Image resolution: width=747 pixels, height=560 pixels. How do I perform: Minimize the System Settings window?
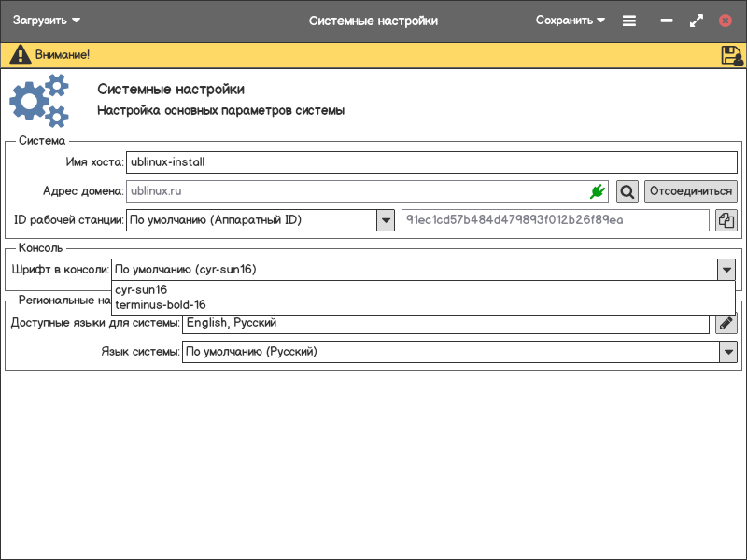(667, 21)
